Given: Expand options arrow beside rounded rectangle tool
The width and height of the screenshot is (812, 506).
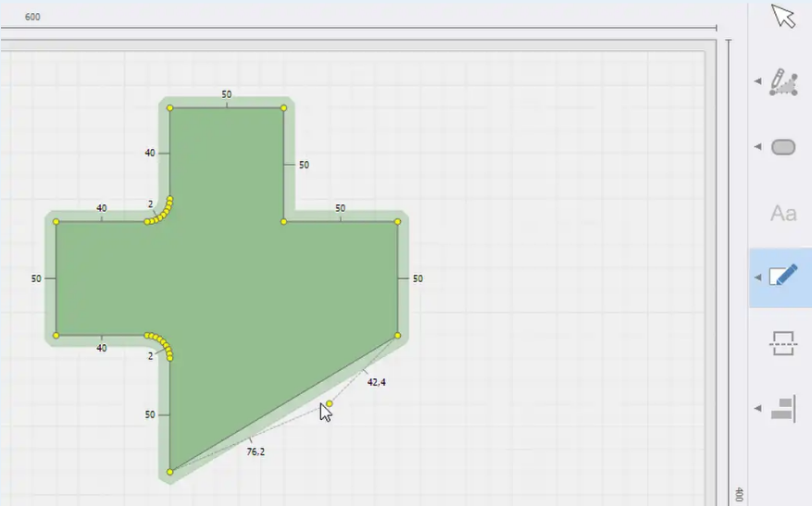Looking at the screenshot, I should pos(757,147).
